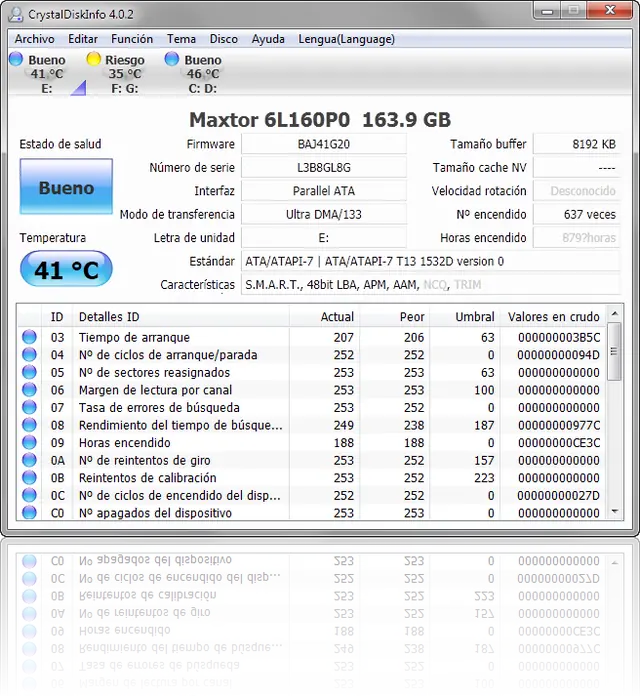Click the Bueno health status button
This screenshot has width=640, height=698.
tap(66, 187)
